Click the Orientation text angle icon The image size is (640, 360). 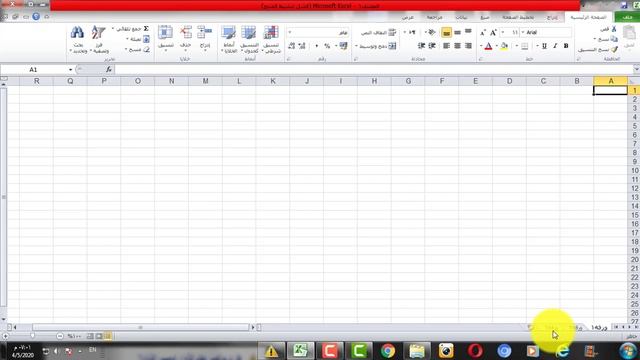pyautogui.click(x=432, y=32)
